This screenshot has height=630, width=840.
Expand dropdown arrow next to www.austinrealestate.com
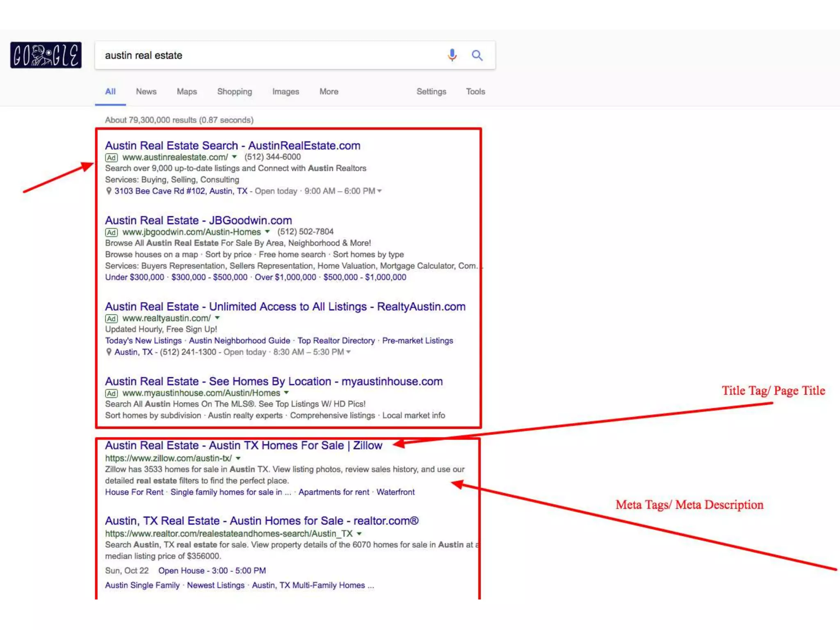coord(234,157)
